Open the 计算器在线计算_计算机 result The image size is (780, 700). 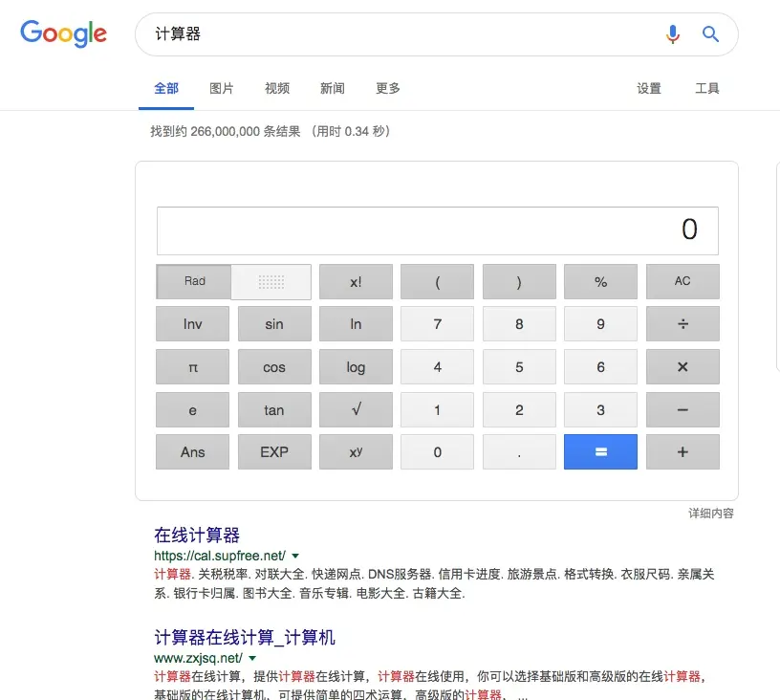pos(245,637)
